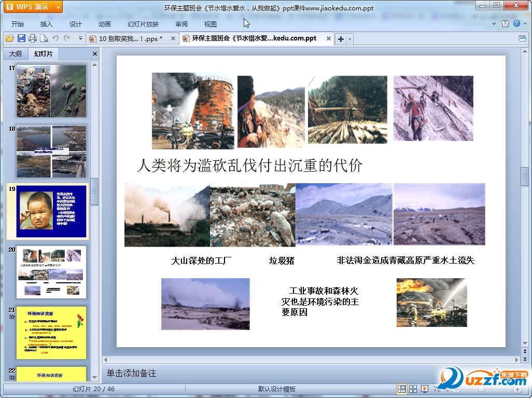Select slide 21 yellow thumbnail
Image resolution: width=532 pixels, height=398 pixels.
(x=51, y=333)
